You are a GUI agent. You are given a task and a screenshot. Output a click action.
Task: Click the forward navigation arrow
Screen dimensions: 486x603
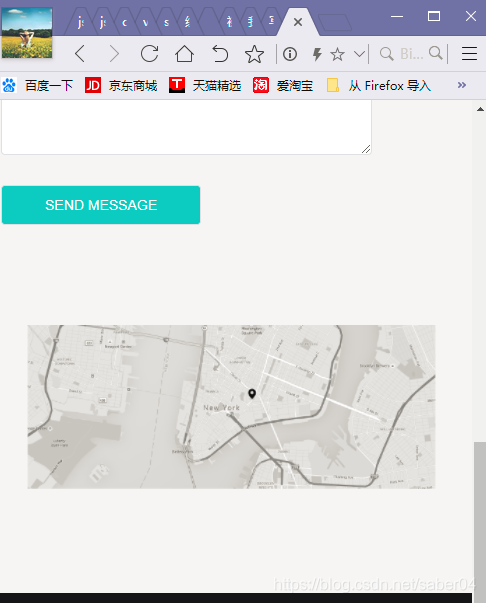[x=114, y=53]
